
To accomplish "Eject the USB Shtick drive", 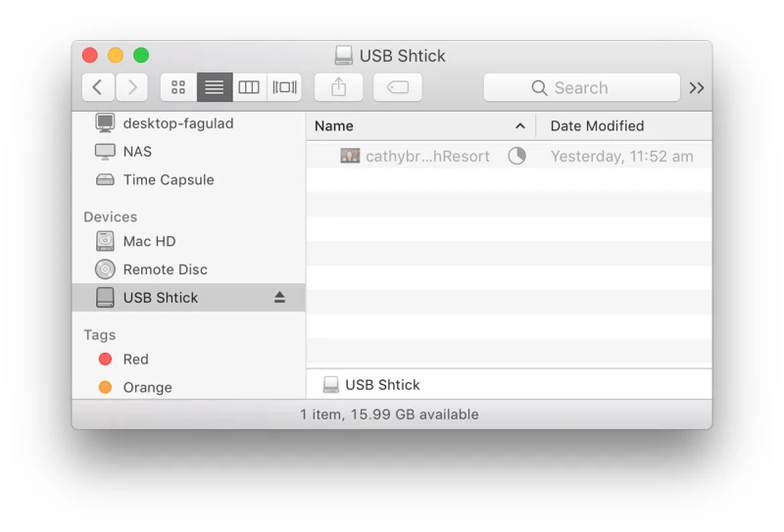I will click(279, 298).
